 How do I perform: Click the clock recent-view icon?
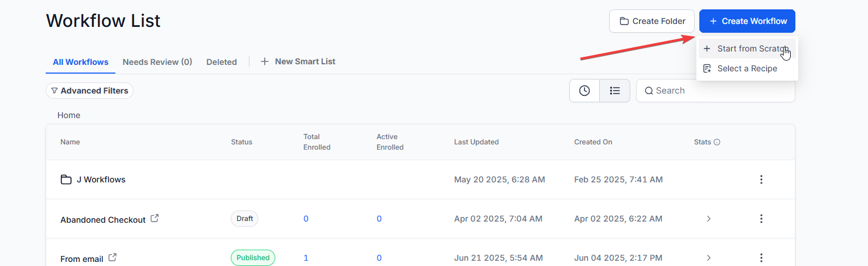tap(585, 91)
